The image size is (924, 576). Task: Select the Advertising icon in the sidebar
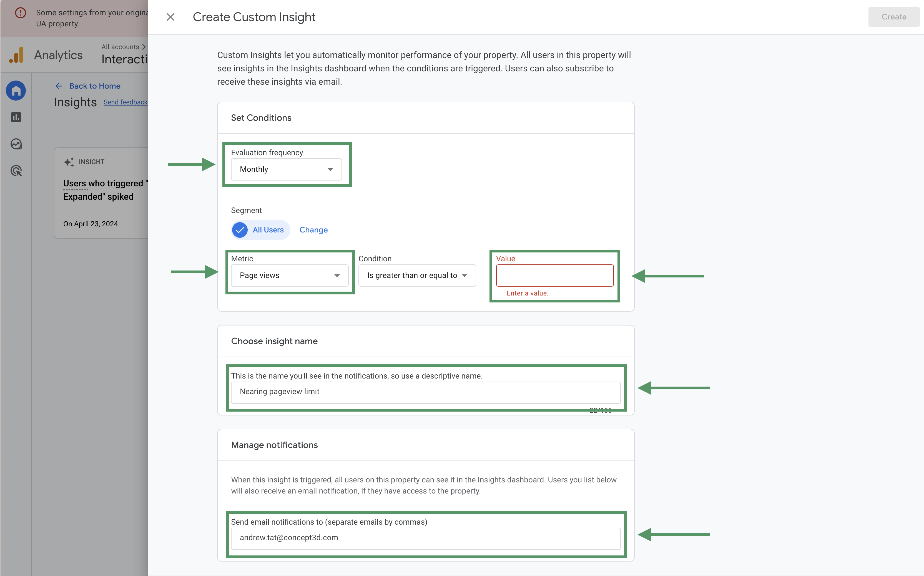click(16, 171)
